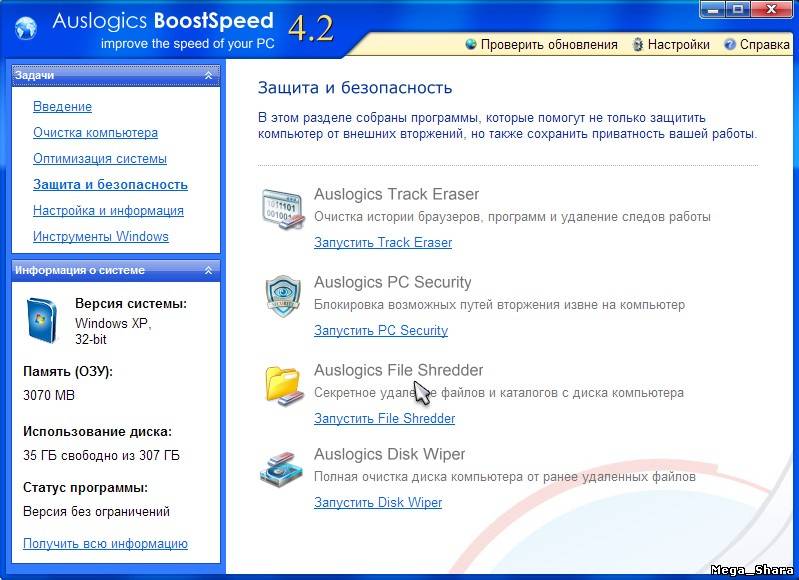Click the Auslogics File Shredder title
The width and height of the screenshot is (799, 580).
(398, 370)
